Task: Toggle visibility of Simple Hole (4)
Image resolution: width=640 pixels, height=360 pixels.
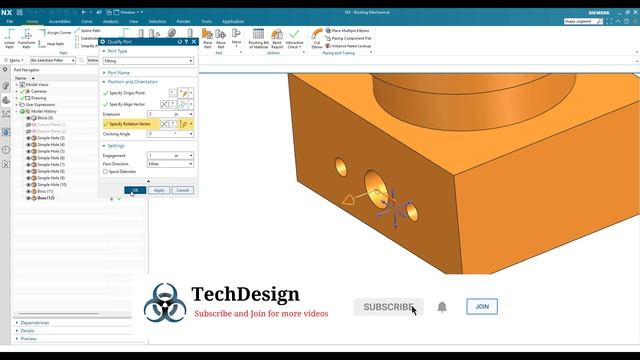Action: click(29, 144)
